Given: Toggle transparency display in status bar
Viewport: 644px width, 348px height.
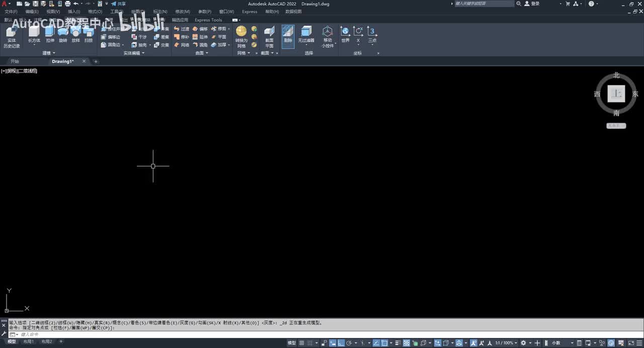Looking at the screenshot, I should coord(406,343).
